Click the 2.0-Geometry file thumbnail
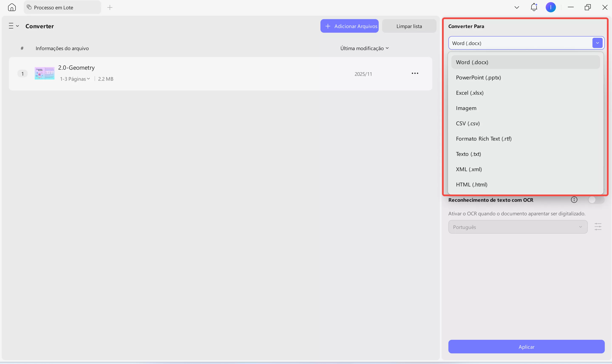This screenshot has height=364, width=612. pos(44,73)
